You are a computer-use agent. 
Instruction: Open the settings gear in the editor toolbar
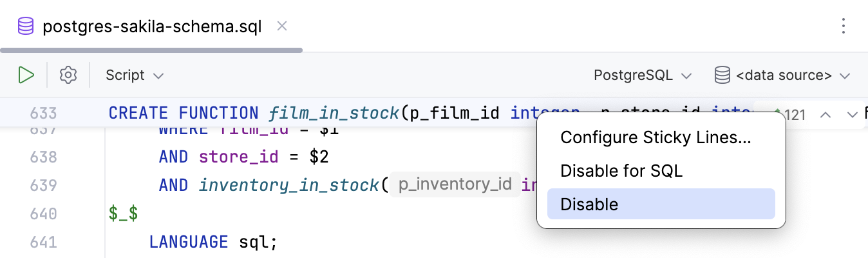tap(68, 75)
